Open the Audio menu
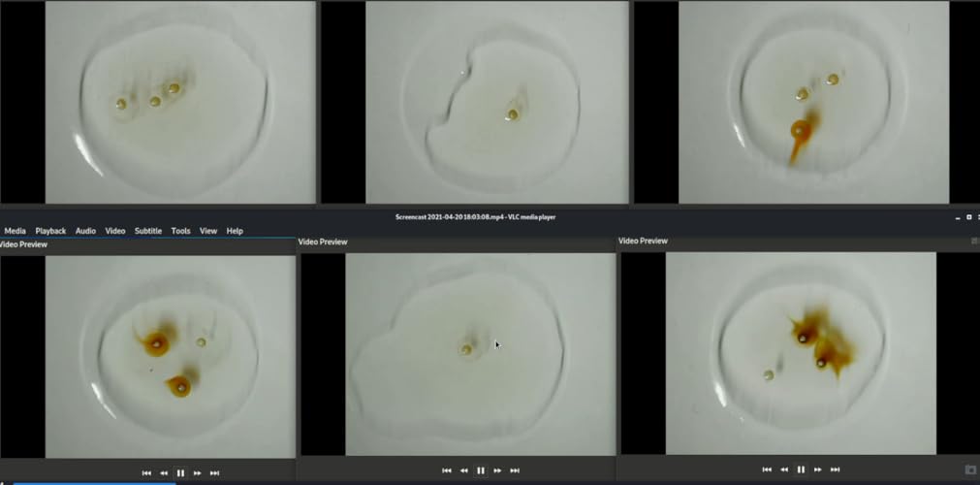The height and width of the screenshot is (485, 980). (x=85, y=231)
